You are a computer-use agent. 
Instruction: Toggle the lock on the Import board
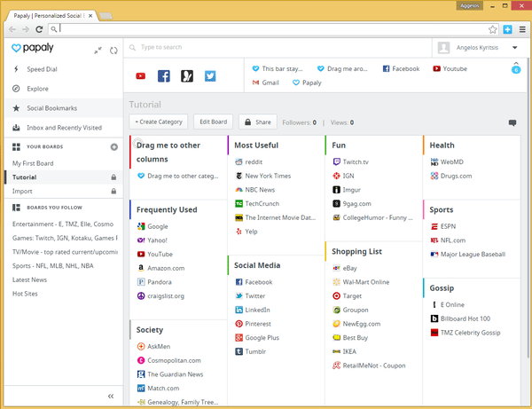pos(113,191)
